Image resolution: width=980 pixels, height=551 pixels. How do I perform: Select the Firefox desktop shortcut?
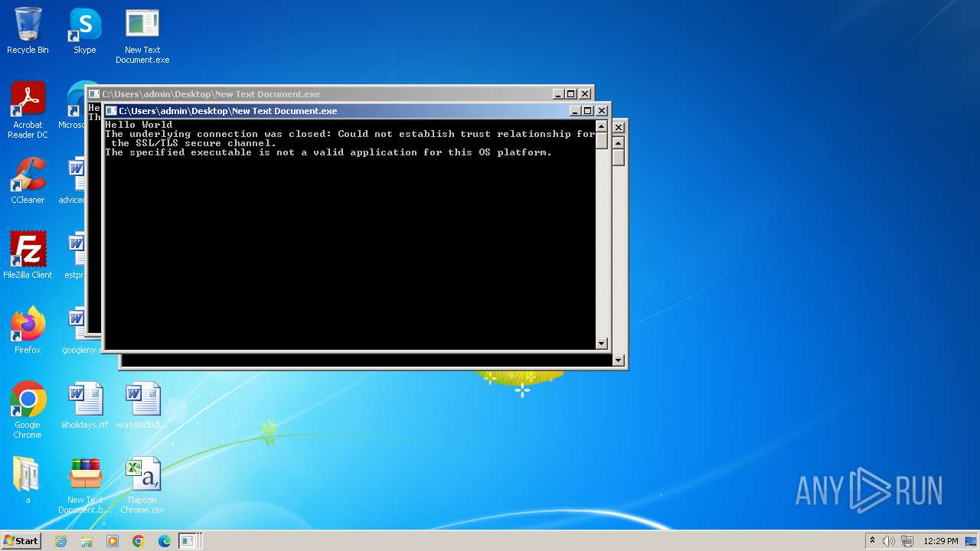tap(28, 331)
